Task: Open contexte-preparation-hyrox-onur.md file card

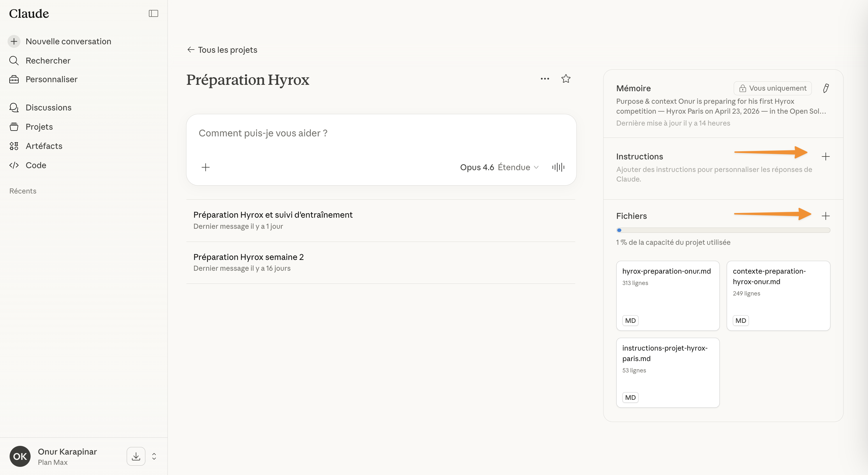Action: [778, 296]
